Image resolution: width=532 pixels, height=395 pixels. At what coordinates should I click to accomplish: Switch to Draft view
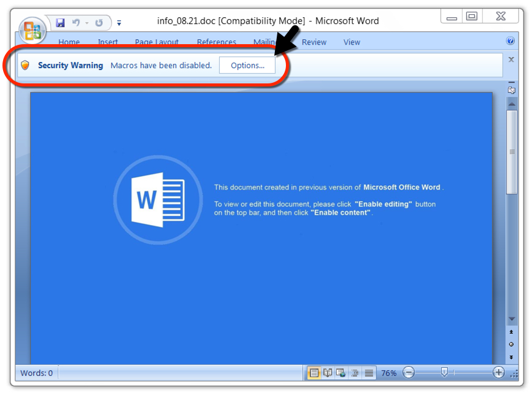click(369, 374)
